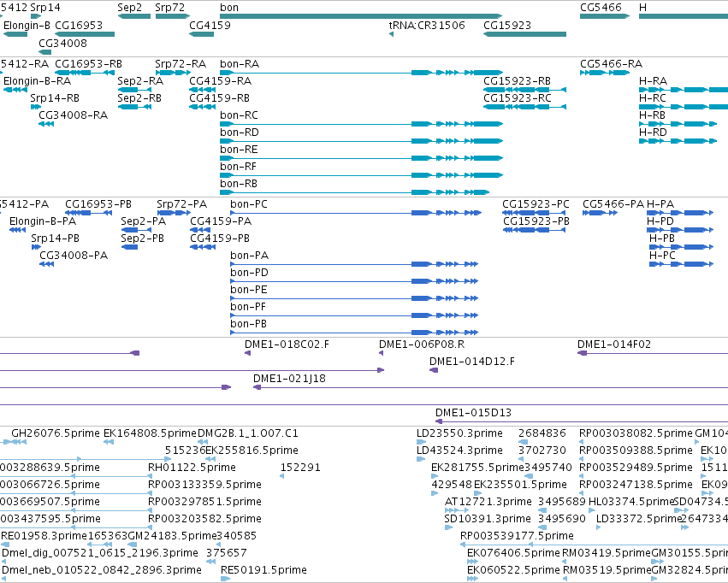This screenshot has width=728, height=583.
Task: Click transcript label Elongin-B-RA
Action: [x=37, y=80]
